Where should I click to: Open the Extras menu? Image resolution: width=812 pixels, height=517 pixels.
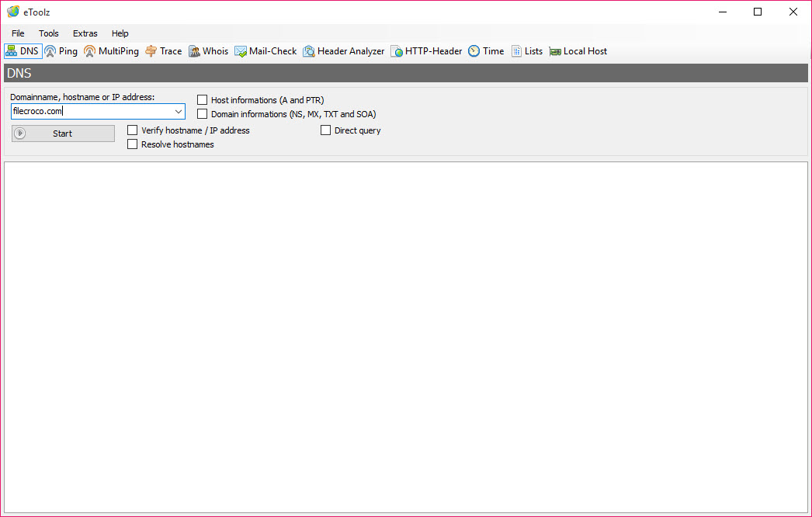[x=85, y=33]
